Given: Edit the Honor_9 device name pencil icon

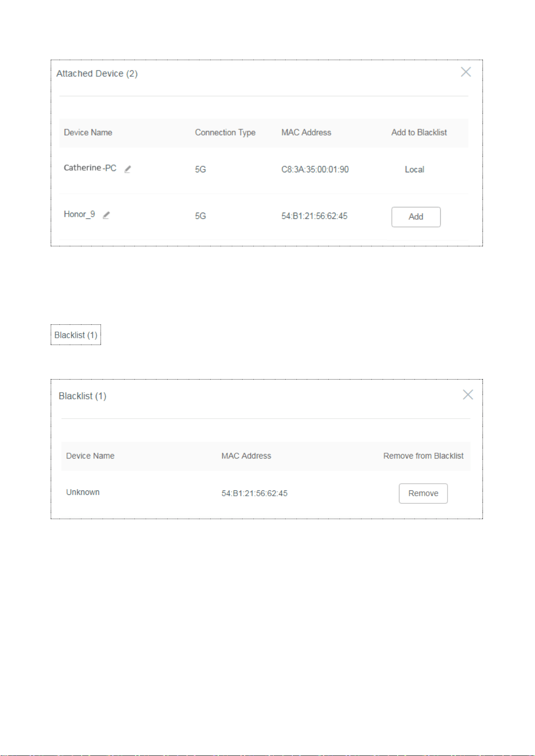Looking at the screenshot, I should [x=106, y=215].
